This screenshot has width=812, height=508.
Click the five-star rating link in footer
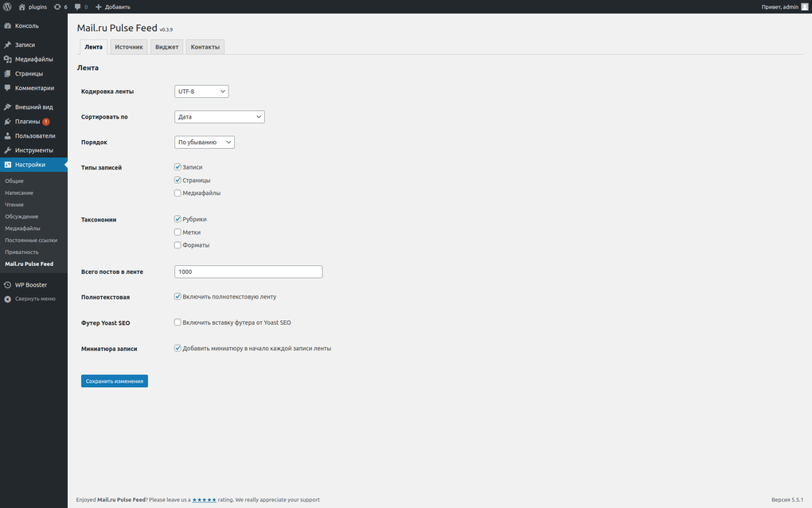[x=204, y=500]
